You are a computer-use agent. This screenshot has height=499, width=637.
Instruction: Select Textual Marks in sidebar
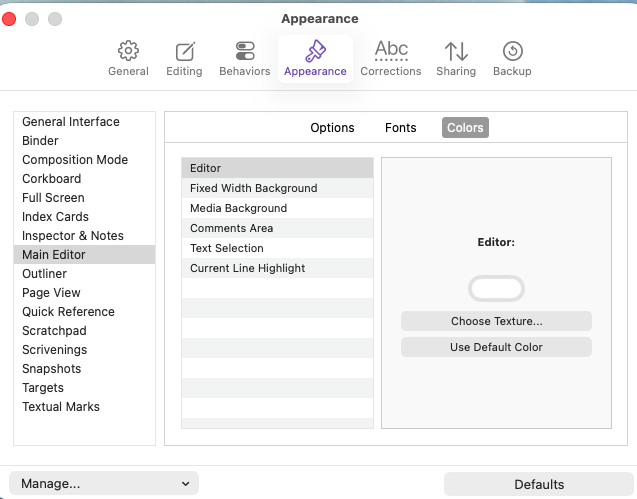click(x=84, y=406)
